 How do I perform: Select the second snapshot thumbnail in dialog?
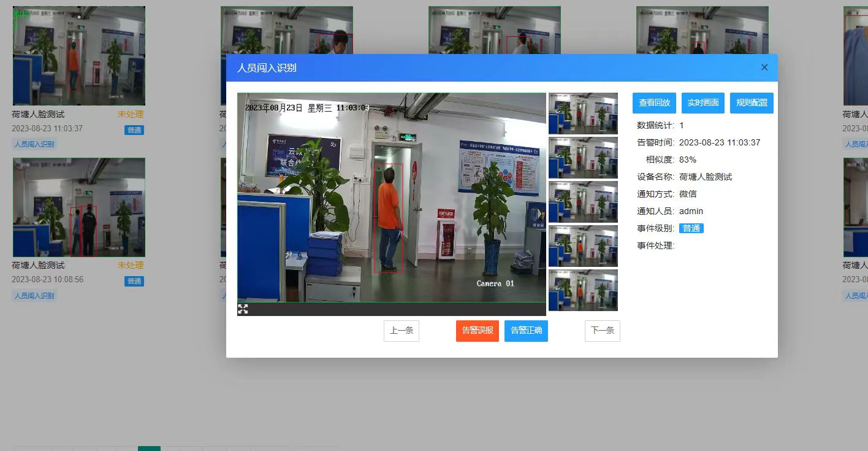tap(583, 158)
